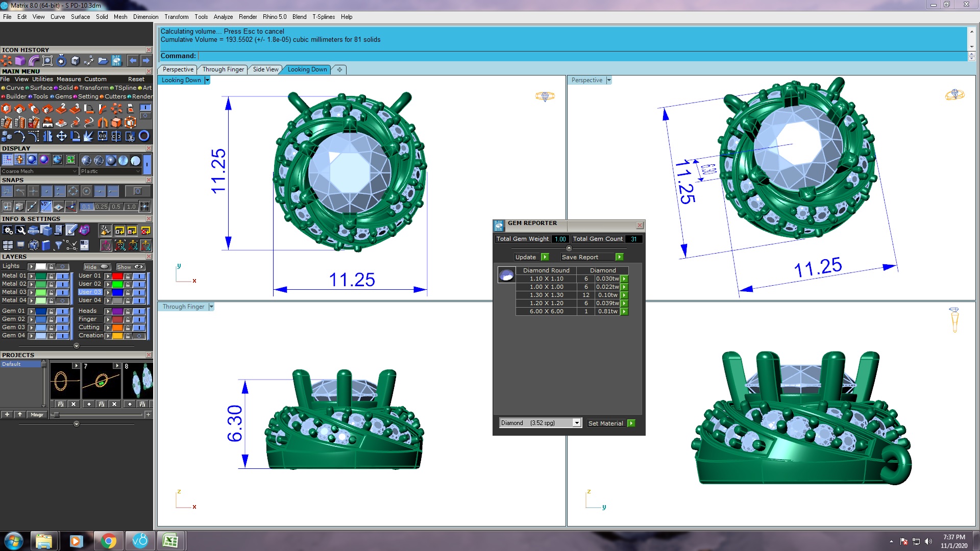Viewport: 980px width, 551px height.
Task: Click the move arrows transform icon
Action: tap(61, 136)
